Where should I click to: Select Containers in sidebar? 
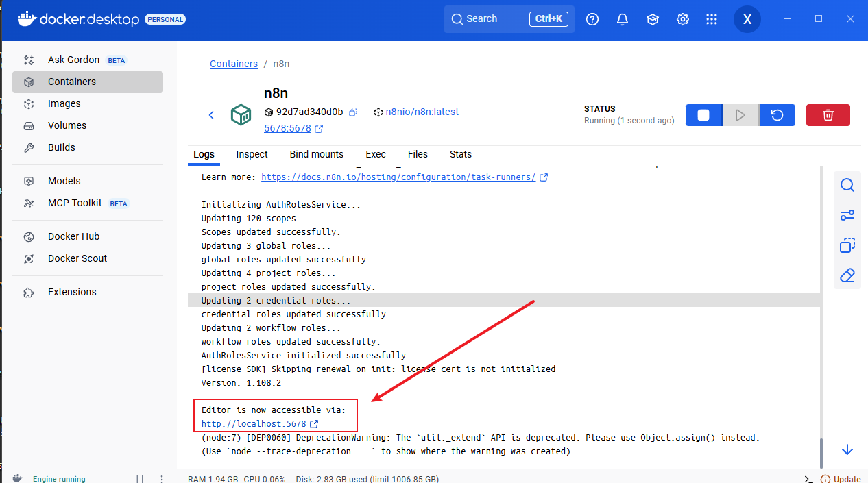click(88, 82)
